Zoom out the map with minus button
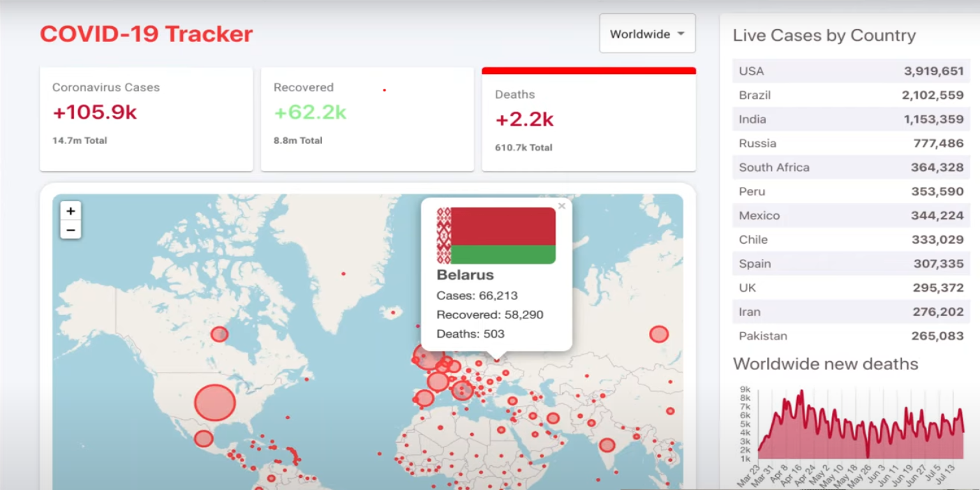 pos(71,230)
